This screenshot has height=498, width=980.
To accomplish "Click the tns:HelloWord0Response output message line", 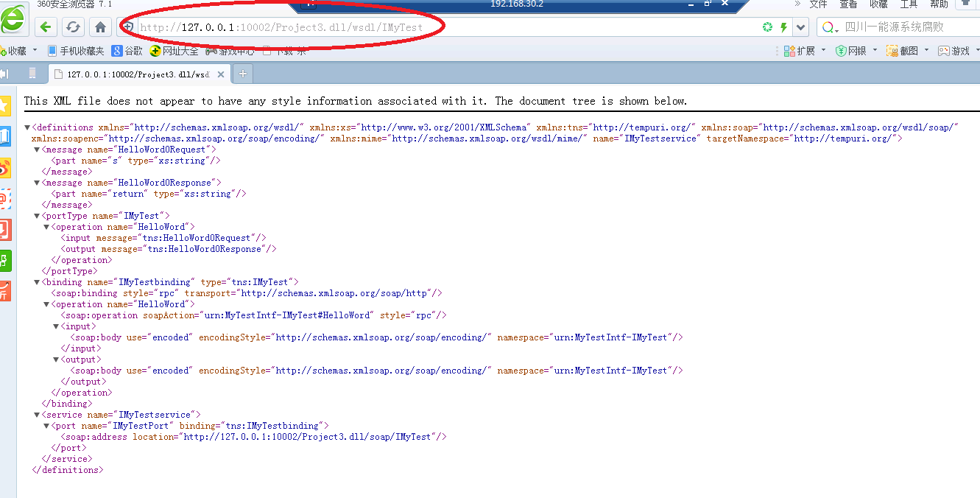I will (169, 249).
